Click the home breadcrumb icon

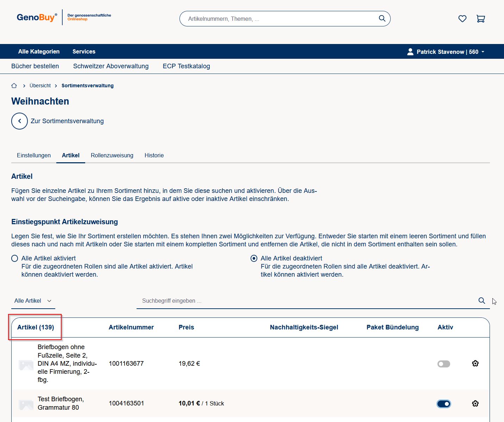[x=14, y=86]
